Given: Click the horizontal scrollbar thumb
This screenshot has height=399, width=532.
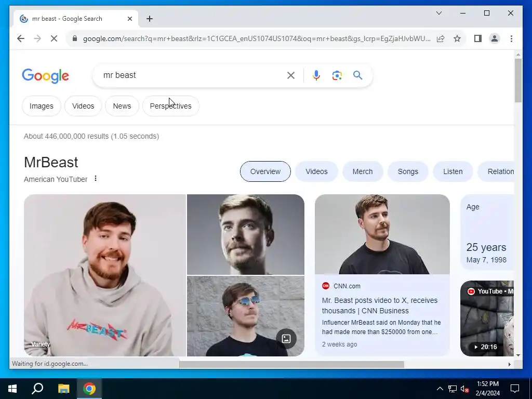Looking at the screenshot, I should coord(291,364).
